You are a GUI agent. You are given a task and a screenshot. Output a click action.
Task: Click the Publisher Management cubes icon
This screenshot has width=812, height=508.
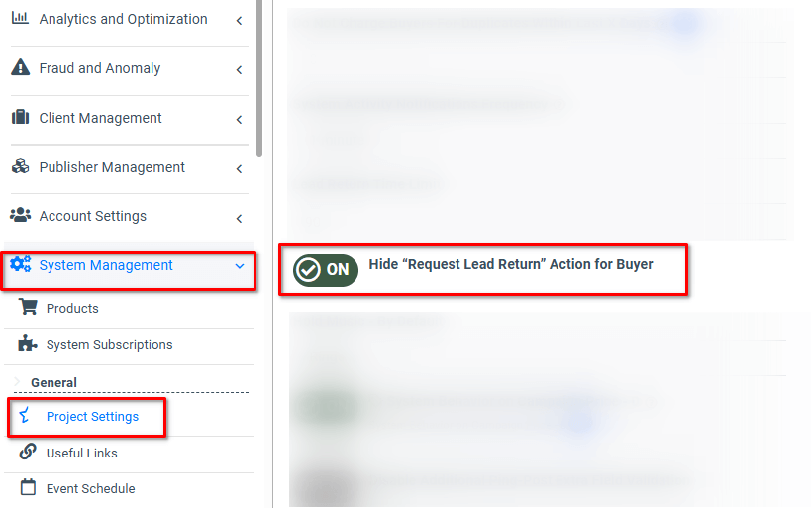(20, 166)
